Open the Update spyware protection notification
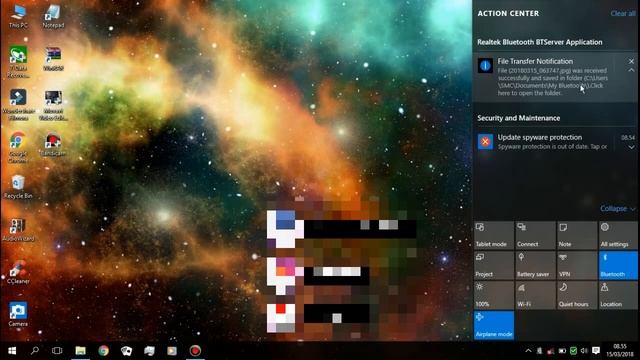This screenshot has width=640, height=360. (555, 142)
